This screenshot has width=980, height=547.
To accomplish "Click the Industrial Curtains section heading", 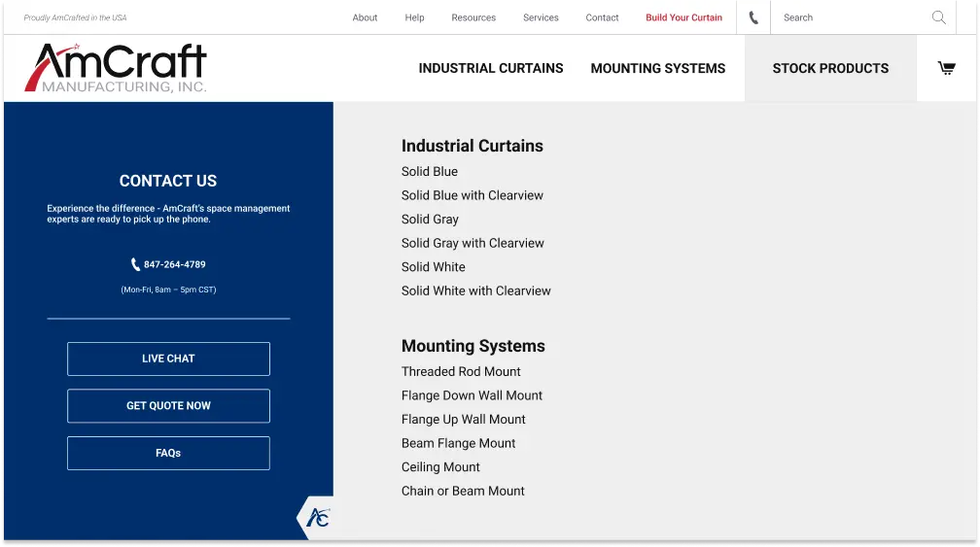I will (472, 146).
